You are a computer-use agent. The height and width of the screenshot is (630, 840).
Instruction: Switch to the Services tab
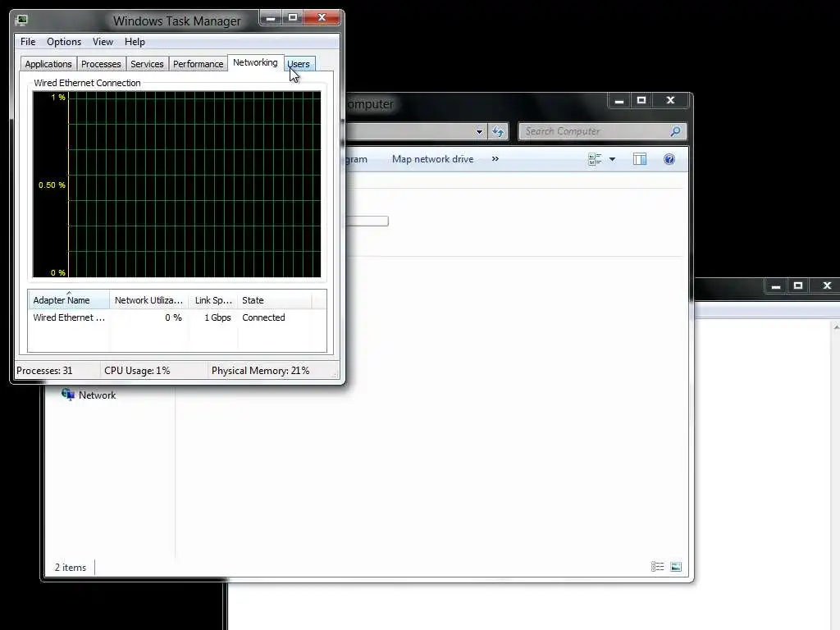click(147, 64)
